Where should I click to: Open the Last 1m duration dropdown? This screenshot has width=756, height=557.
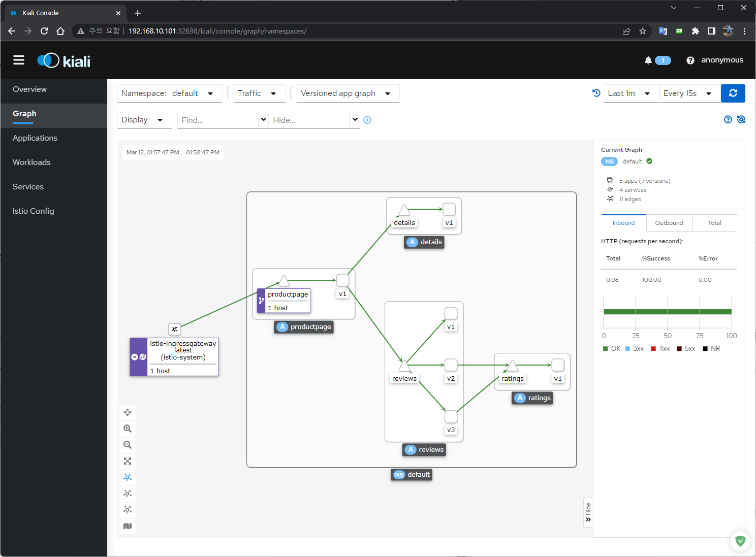pos(631,93)
